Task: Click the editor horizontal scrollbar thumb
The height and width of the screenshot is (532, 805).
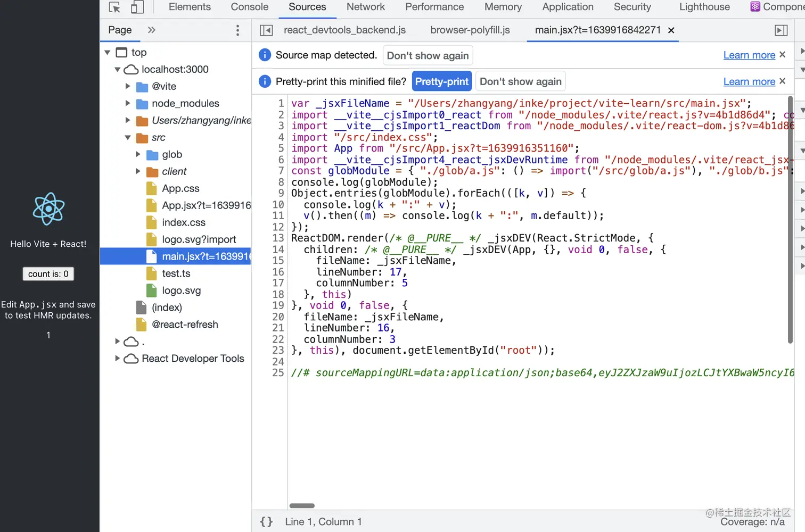Action: (x=302, y=505)
